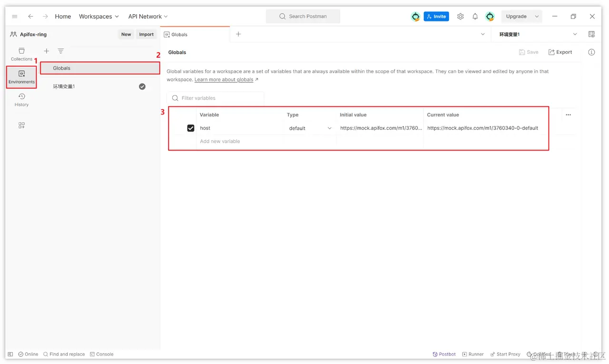The height and width of the screenshot is (364, 609).
Task: Open the notifications bell
Action: [475, 17]
